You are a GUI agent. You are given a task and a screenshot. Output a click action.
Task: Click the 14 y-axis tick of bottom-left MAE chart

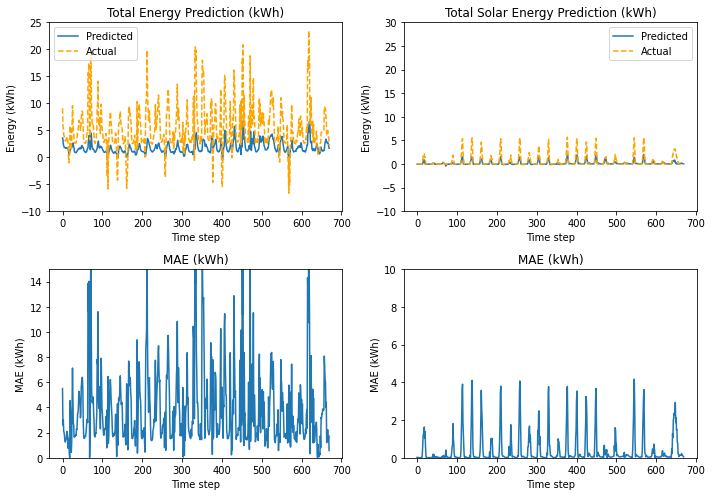coord(35,282)
